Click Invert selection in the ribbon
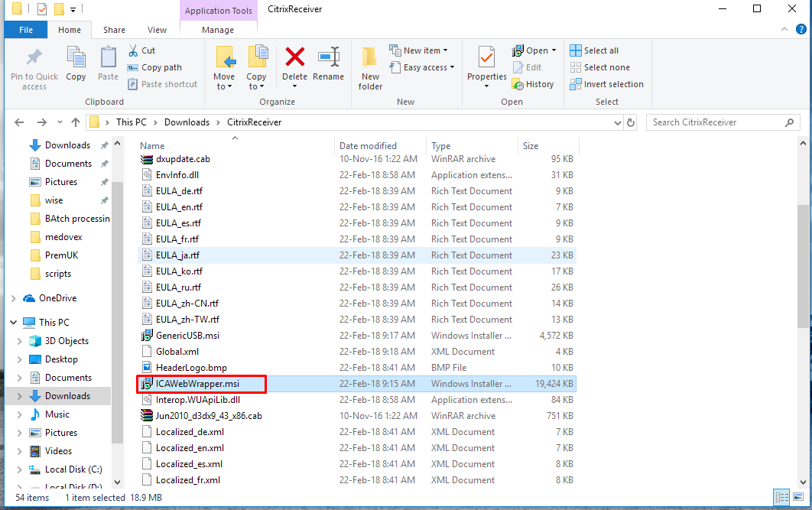The height and width of the screenshot is (510, 812). pos(606,84)
